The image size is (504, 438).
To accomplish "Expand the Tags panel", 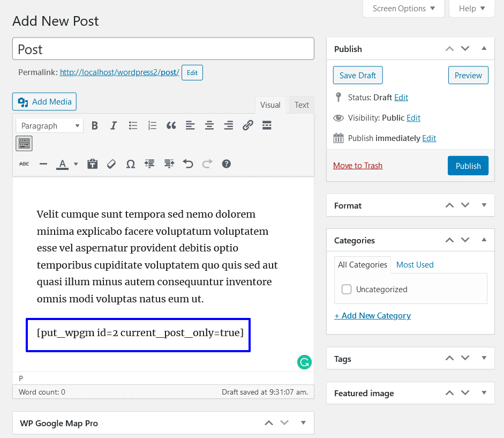I will pos(484,359).
